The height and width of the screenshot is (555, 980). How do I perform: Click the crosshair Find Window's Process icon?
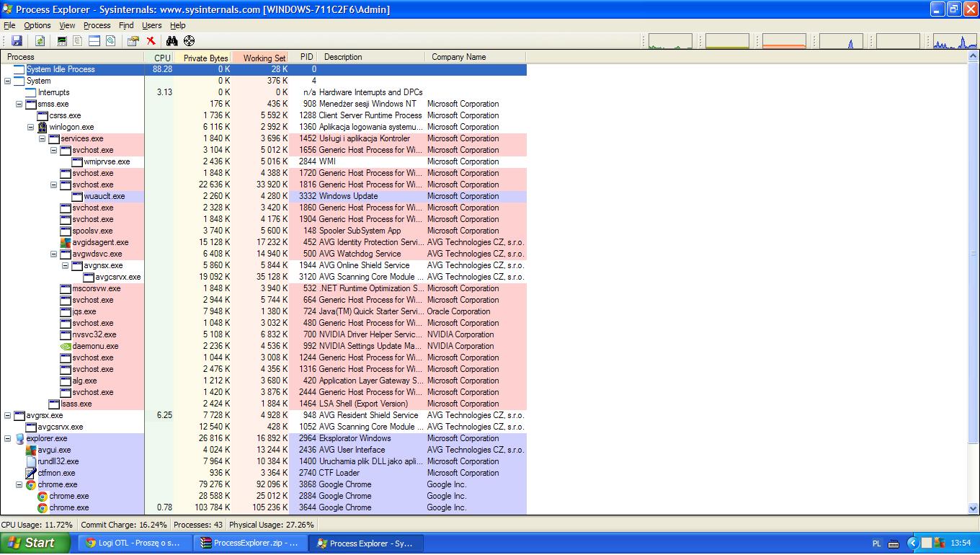click(x=190, y=41)
